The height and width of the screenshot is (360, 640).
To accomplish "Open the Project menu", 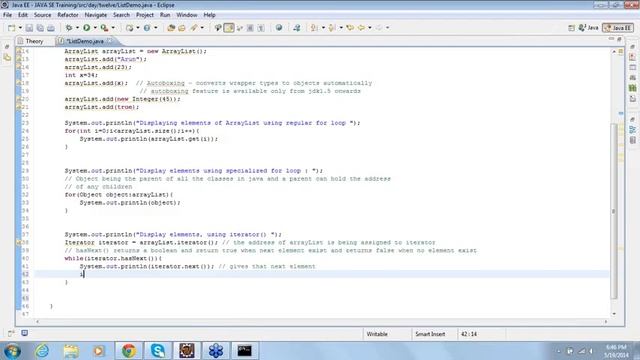I will (x=145, y=15).
